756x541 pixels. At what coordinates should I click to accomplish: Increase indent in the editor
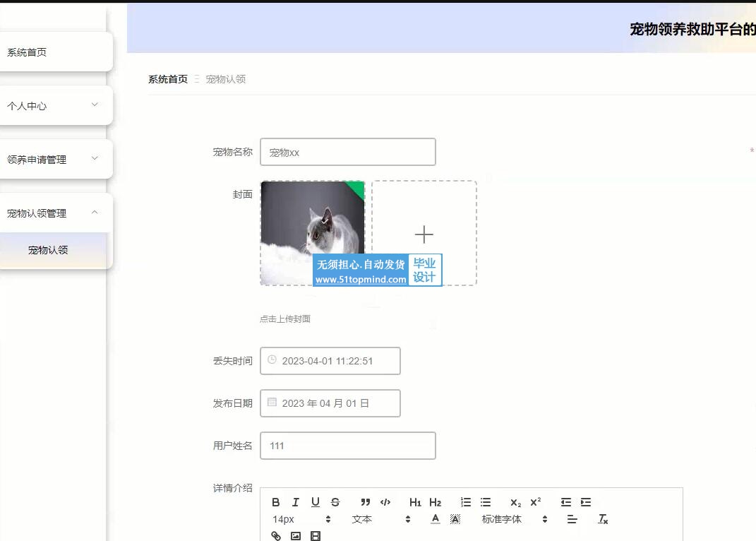[586, 502]
